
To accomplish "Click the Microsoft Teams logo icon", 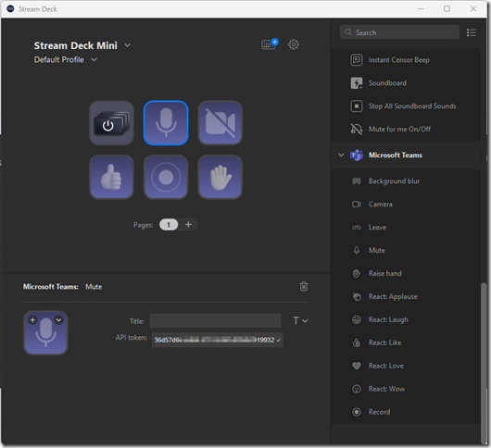I will point(357,156).
